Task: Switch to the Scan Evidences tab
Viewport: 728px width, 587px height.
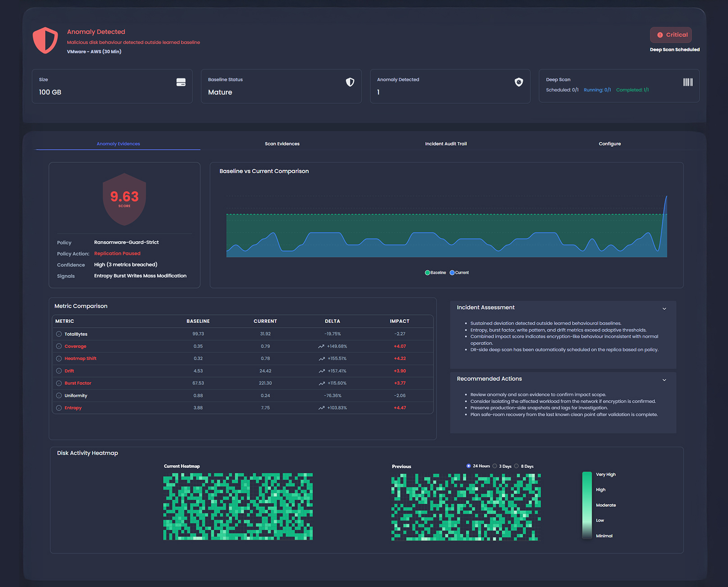Action: (282, 144)
